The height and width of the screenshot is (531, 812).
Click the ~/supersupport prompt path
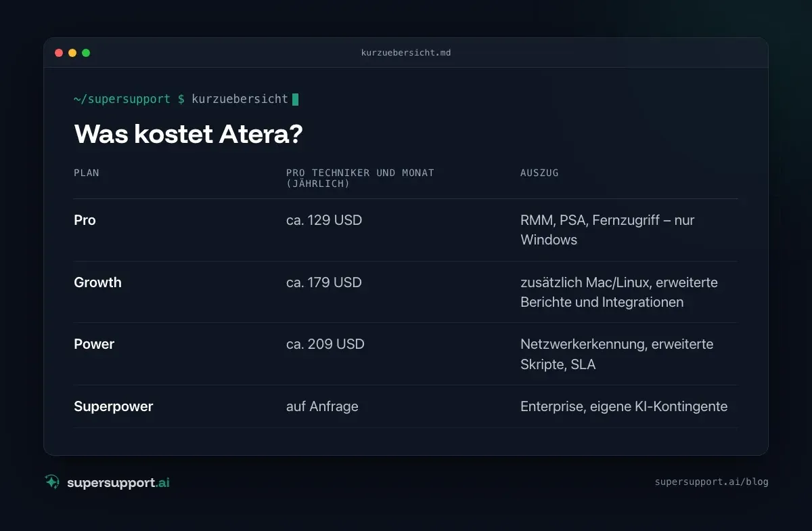click(122, 99)
